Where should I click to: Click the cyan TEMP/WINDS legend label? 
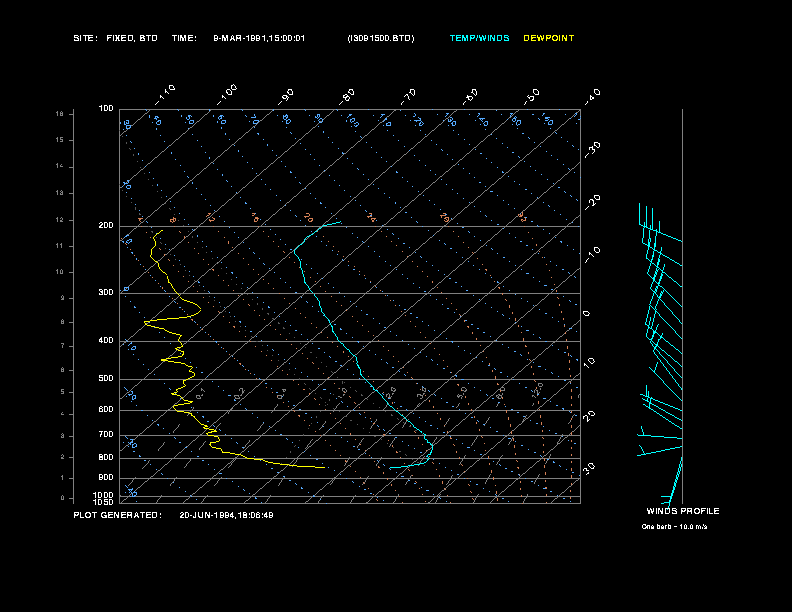point(479,38)
